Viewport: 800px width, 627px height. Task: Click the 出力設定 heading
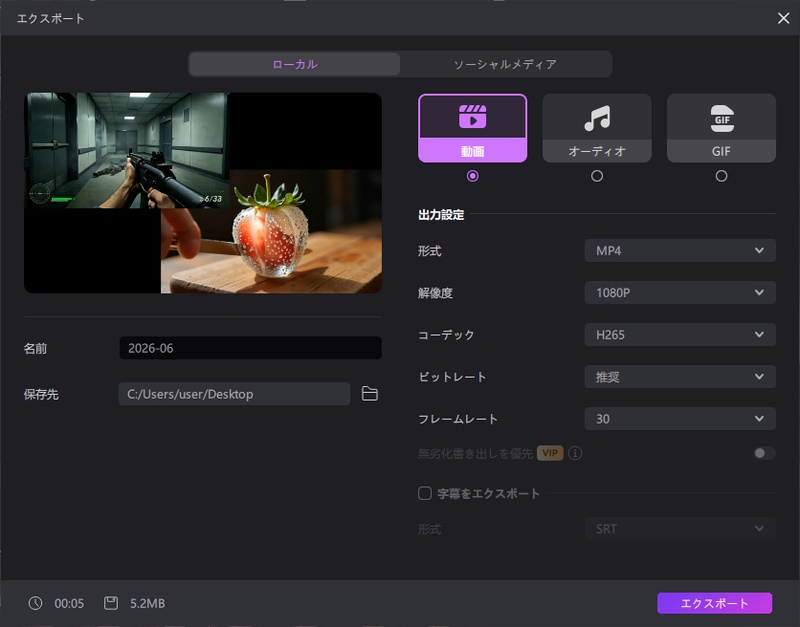click(x=441, y=215)
